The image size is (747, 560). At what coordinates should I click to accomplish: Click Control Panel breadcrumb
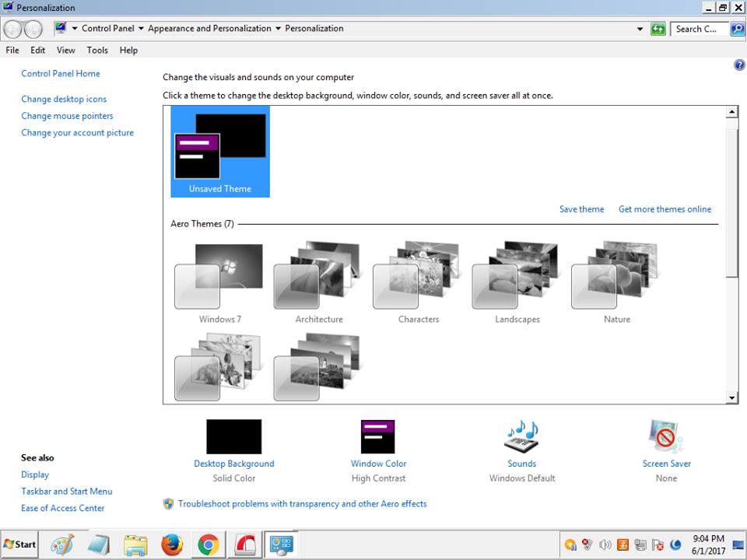click(108, 29)
